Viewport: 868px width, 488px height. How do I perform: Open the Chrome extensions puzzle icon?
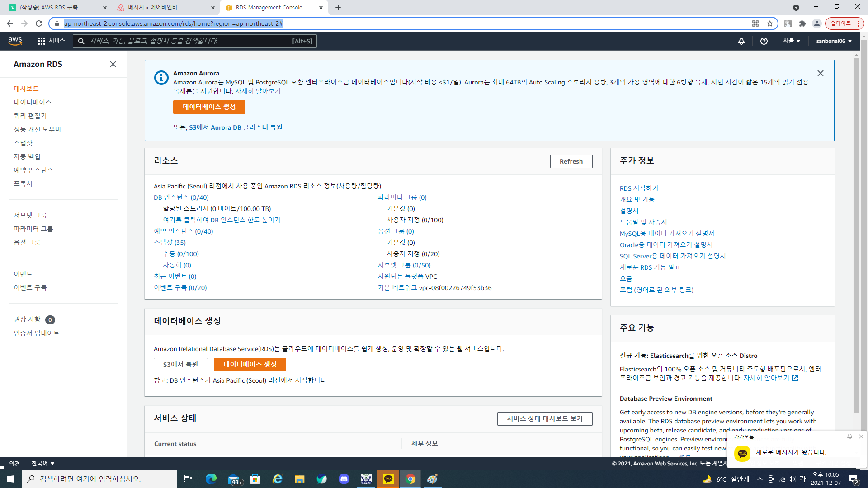(x=802, y=23)
